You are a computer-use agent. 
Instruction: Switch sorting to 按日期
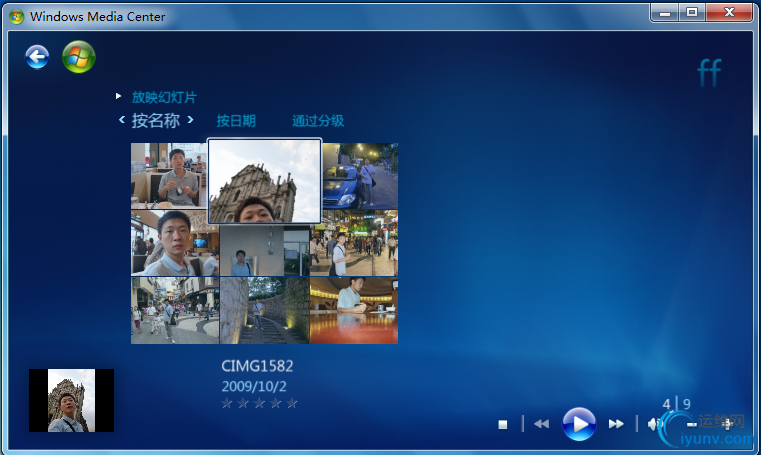coord(236,121)
